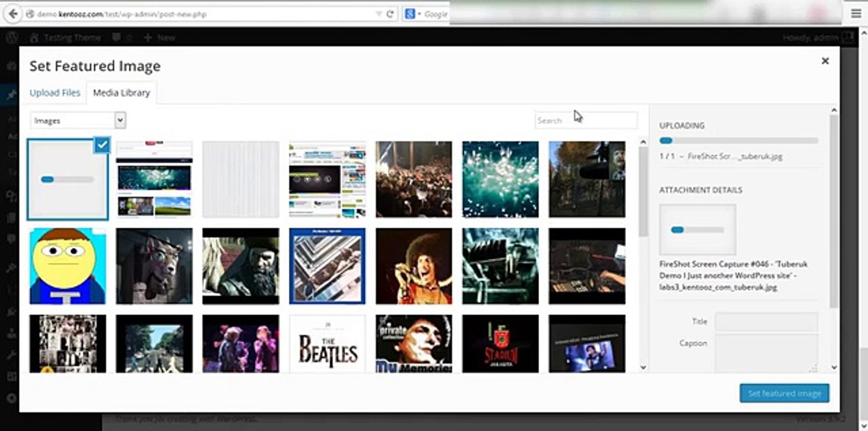868x431 pixels.
Task: Select the yellow-faced cartoon character thumbnail
Action: [68, 266]
